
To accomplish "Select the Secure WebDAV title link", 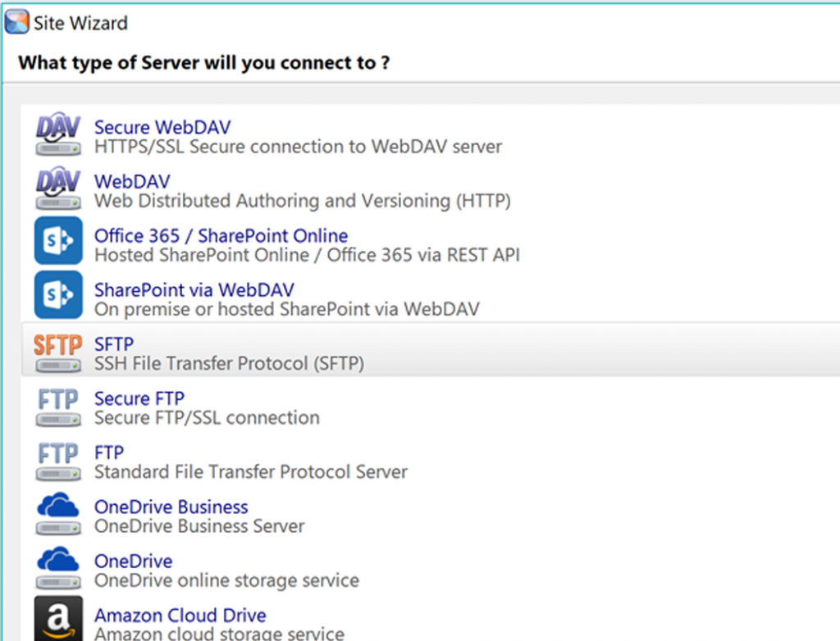I will point(162,127).
